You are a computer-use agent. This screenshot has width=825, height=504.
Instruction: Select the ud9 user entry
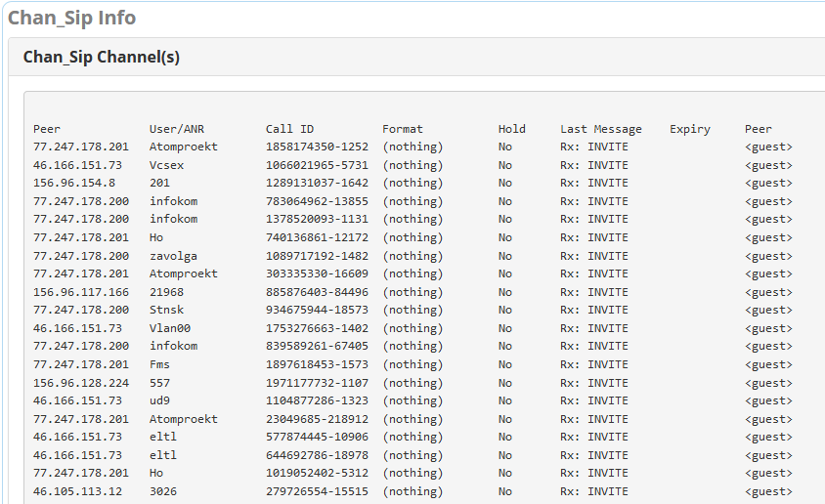(x=160, y=400)
